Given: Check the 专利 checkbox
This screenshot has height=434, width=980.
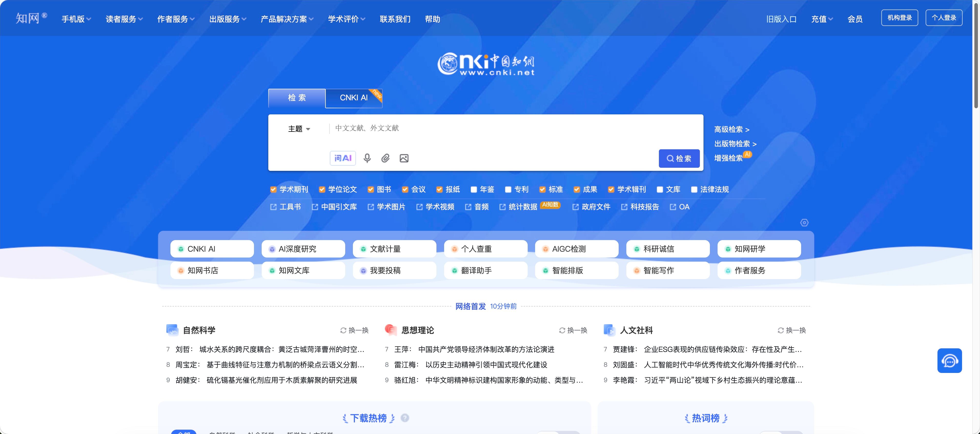Looking at the screenshot, I should pos(508,190).
